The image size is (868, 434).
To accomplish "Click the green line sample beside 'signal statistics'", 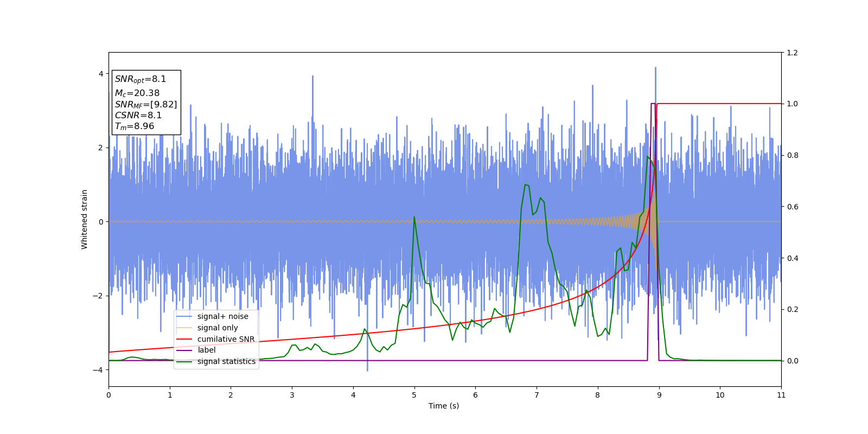I will (184, 361).
